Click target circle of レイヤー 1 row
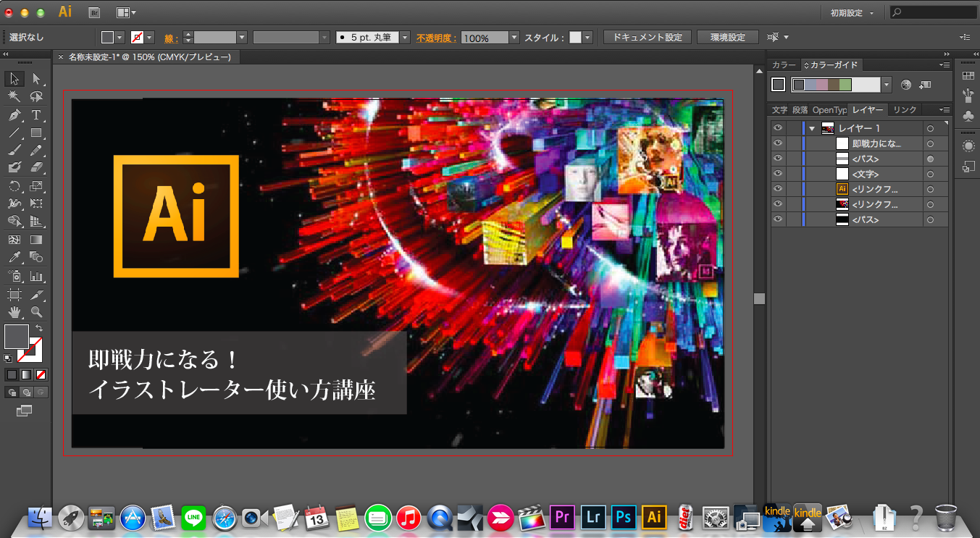Viewport: 980px width, 538px height. [x=930, y=128]
